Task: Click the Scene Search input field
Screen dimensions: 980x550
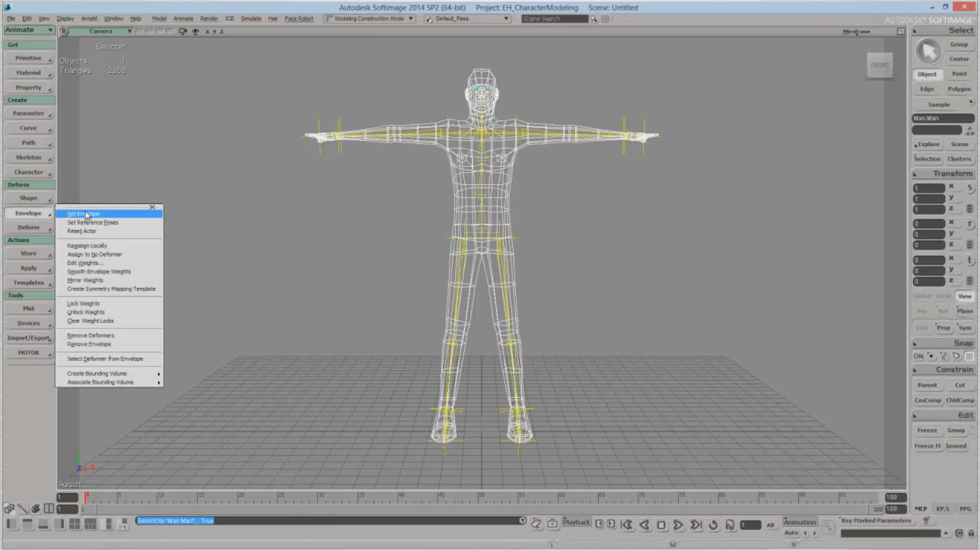Action: pos(554,19)
